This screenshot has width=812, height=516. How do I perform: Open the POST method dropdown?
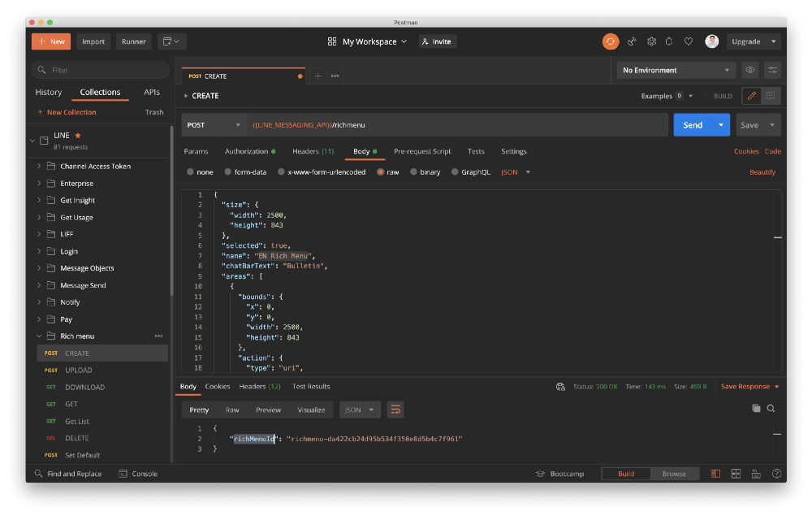[214, 125]
